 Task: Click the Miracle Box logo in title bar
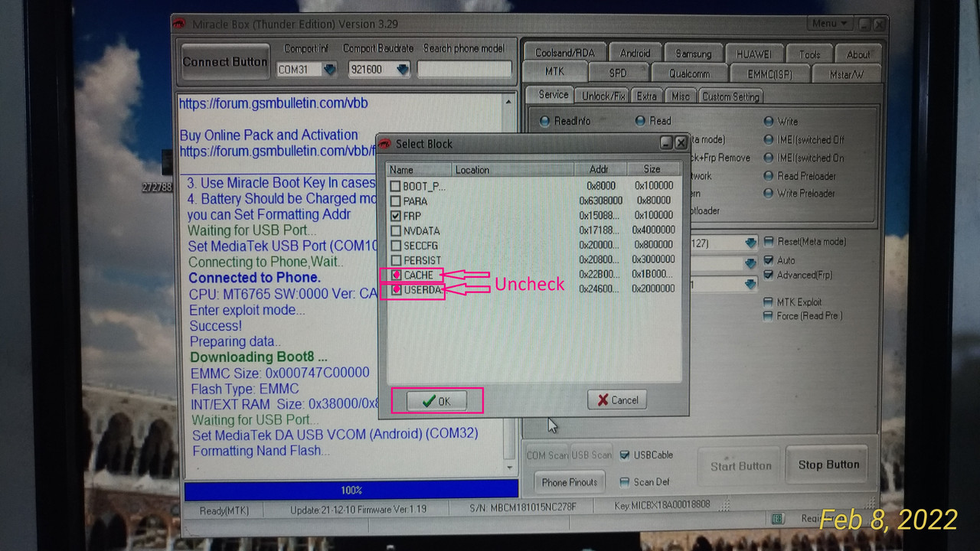pos(178,23)
